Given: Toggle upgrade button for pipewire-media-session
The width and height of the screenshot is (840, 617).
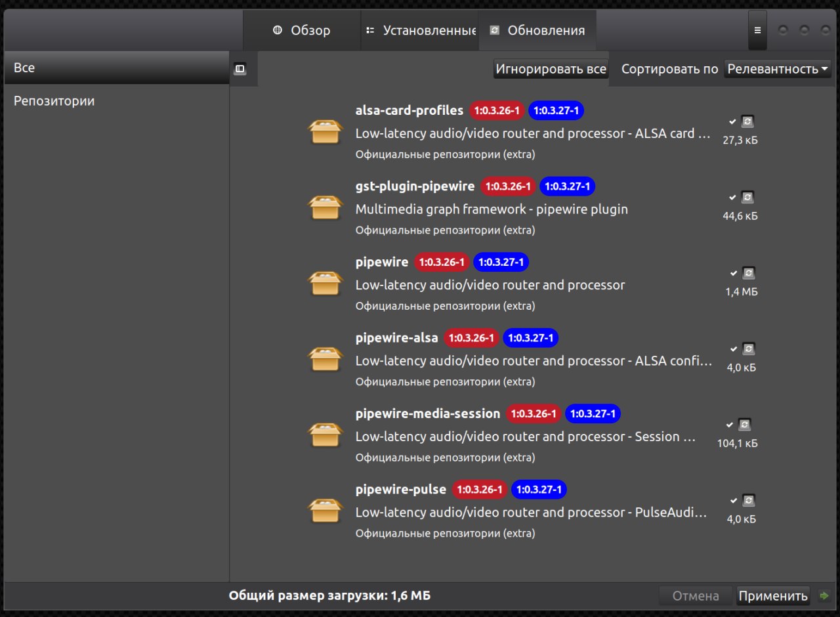Looking at the screenshot, I should 744,425.
